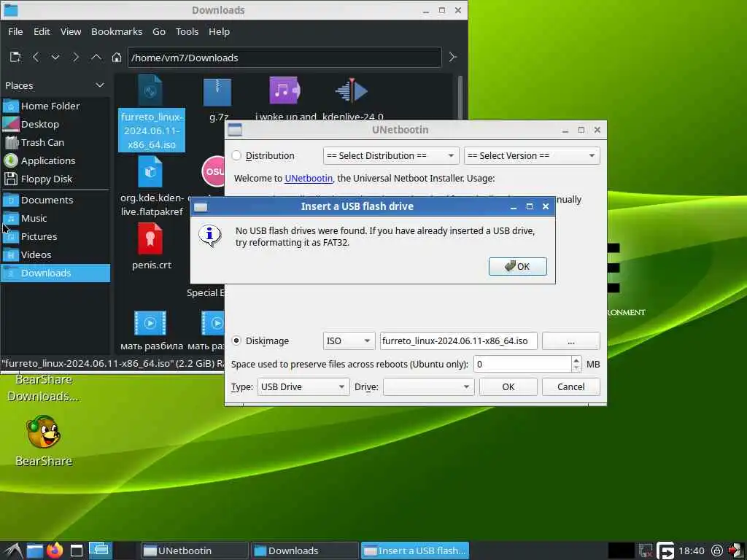Screen dimensions: 747x560
Task: Open the Drive selection dropdown
Action: pos(428,386)
